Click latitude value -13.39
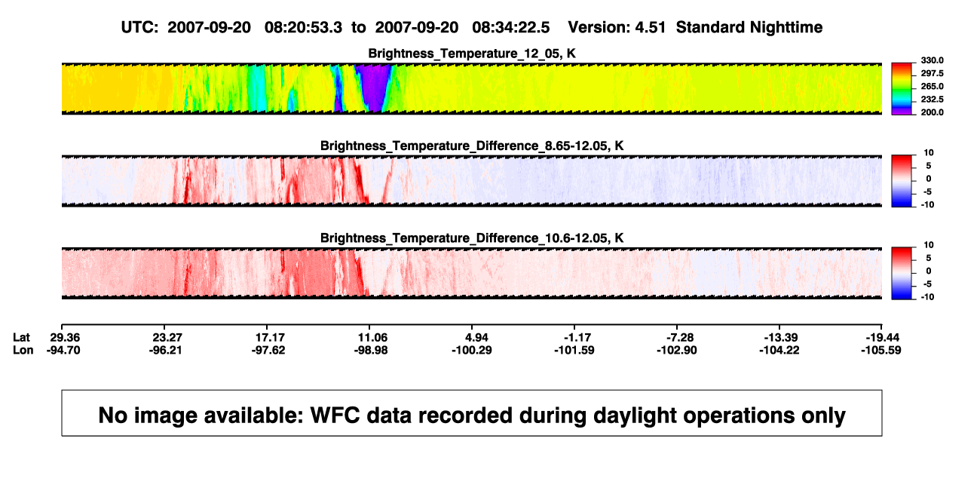The height and width of the screenshot is (503, 980). 782,337
